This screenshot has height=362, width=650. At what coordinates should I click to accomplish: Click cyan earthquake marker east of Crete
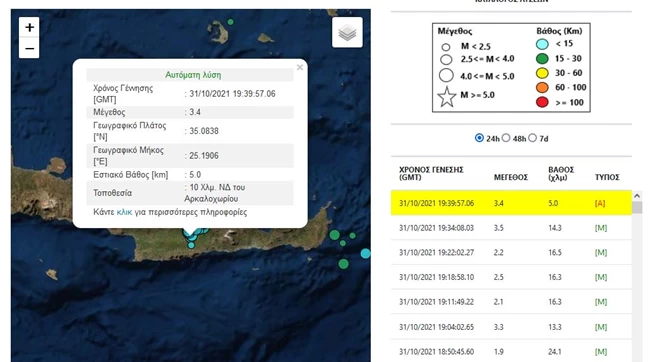365,253
